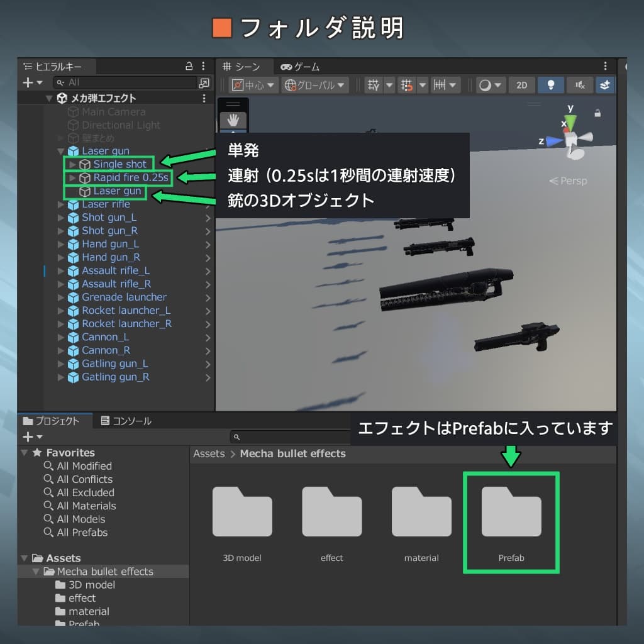The height and width of the screenshot is (644, 644).
Task: Toggle the scene lighting lightbulb icon
Action: click(551, 85)
